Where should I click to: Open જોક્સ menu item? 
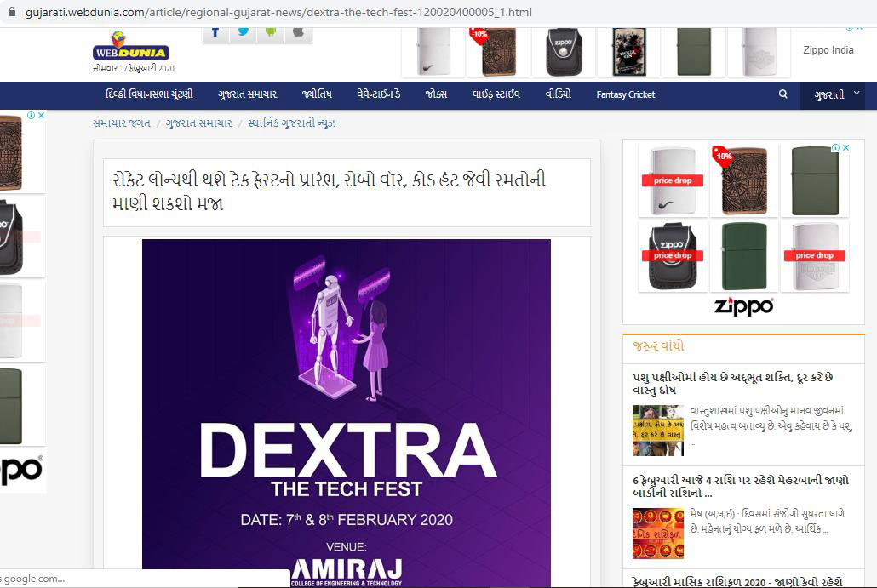coord(436,94)
